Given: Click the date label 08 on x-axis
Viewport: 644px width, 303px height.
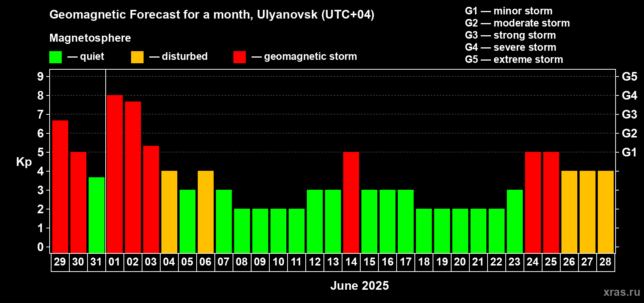Looking at the screenshot, I should click(242, 262).
